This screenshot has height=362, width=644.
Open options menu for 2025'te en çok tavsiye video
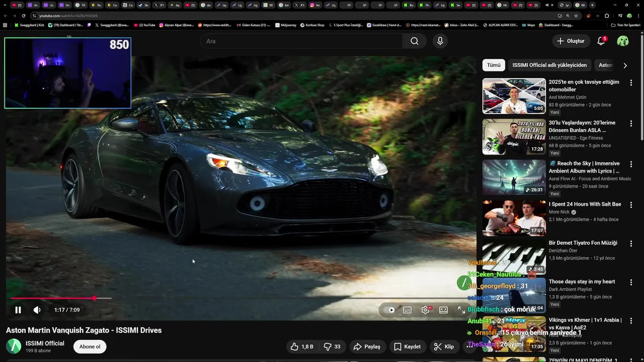pos(631,82)
